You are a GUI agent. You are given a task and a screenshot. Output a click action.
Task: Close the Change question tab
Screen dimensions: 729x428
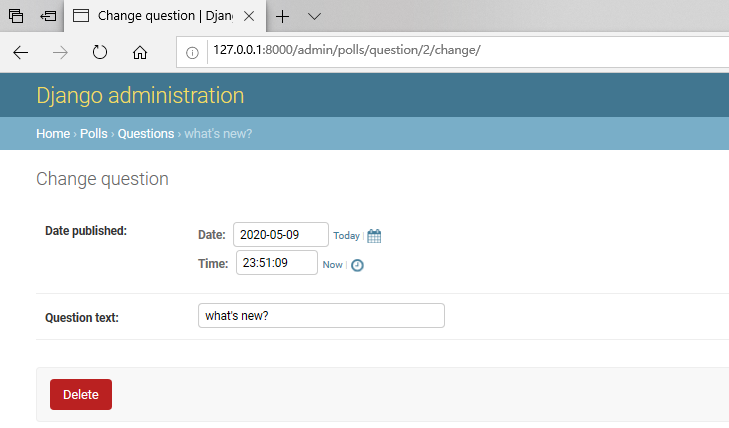pyautogui.click(x=249, y=16)
